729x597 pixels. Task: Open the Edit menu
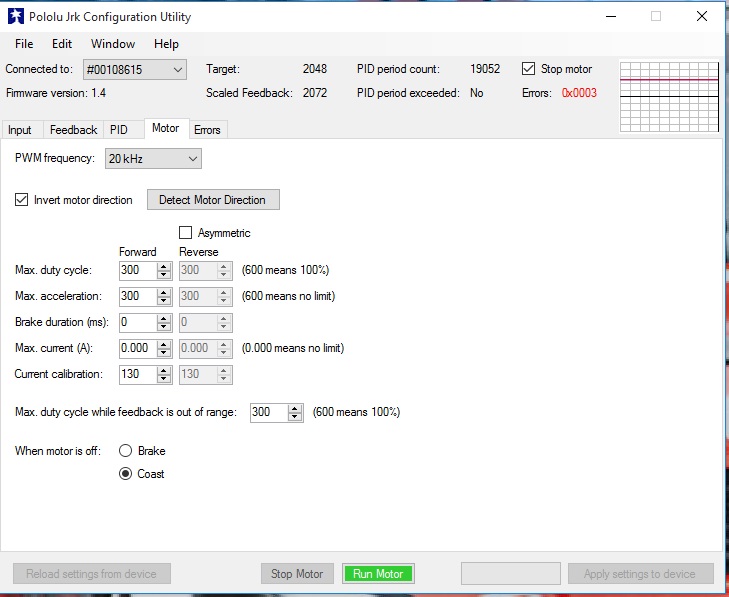tap(62, 44)
